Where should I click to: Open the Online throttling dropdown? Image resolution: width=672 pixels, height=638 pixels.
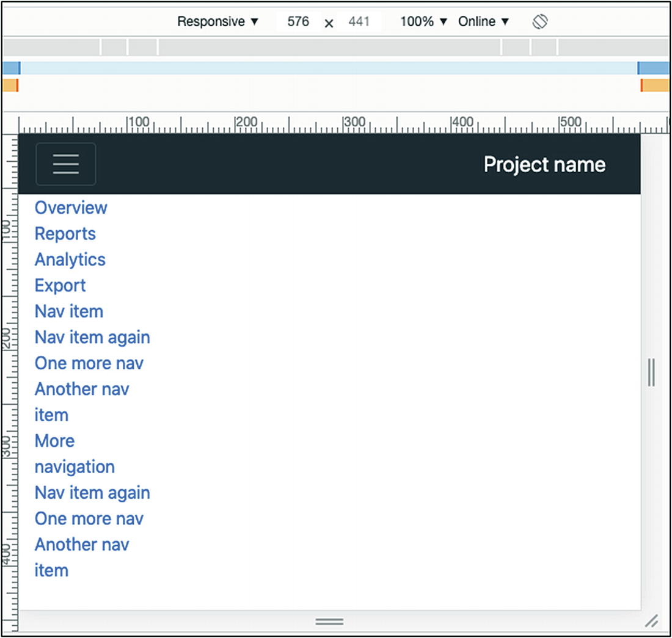[x=483, y=22]
